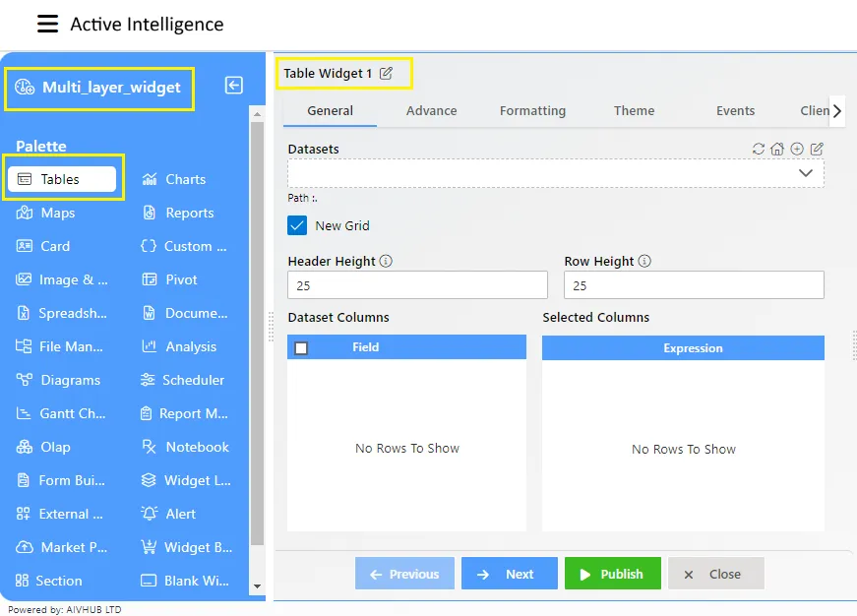This screenshot has height=616, width=857.
Task: Switch to the Formatting tab
Action: coord(532,110)
